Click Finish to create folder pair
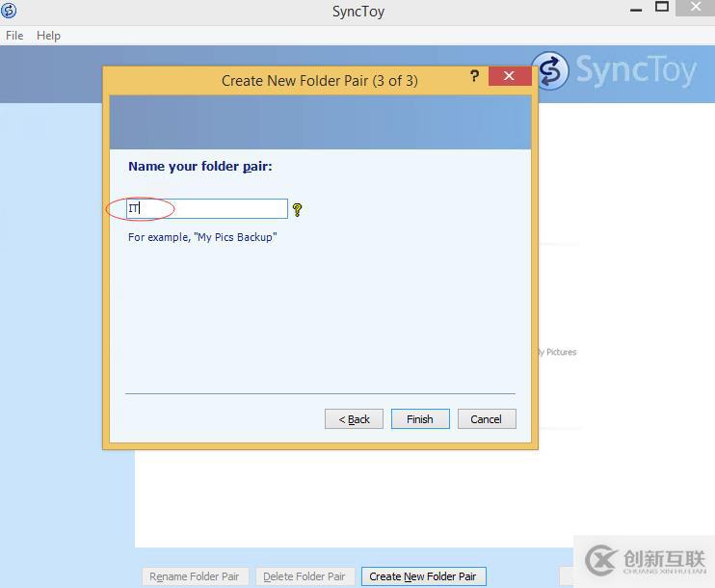Screen dimensions: 715x588 pyautogui.click(x=420, y=419)
